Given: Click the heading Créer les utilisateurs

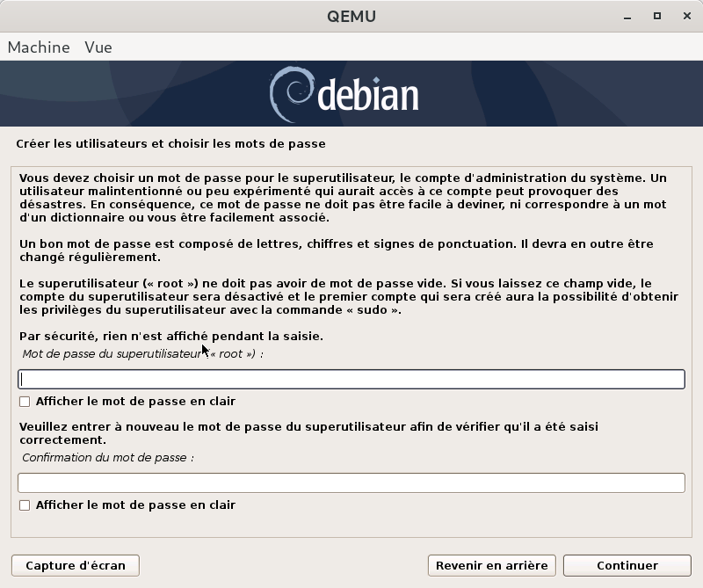Looking at the screenshot, I should (x=170, y=143).
